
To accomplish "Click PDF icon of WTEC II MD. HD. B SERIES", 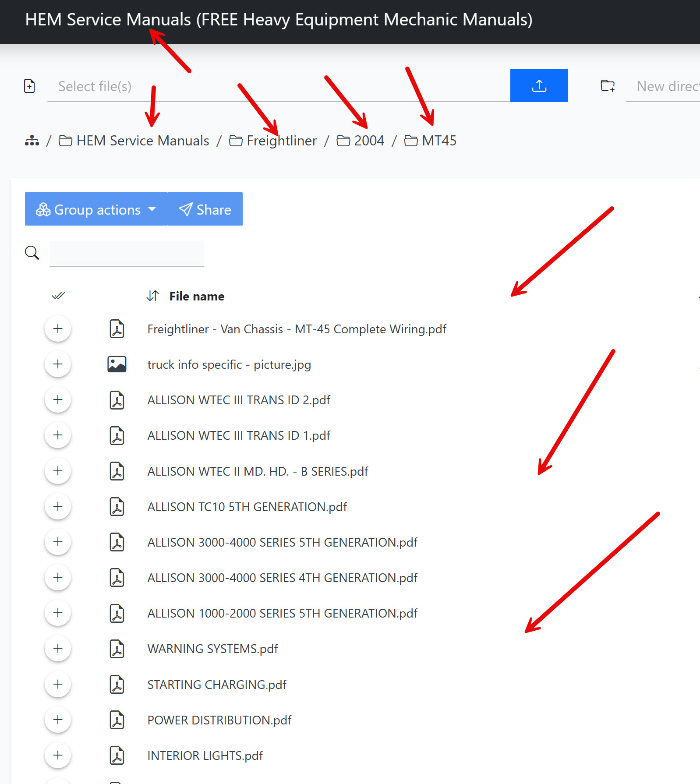I will tap(117, 471).
